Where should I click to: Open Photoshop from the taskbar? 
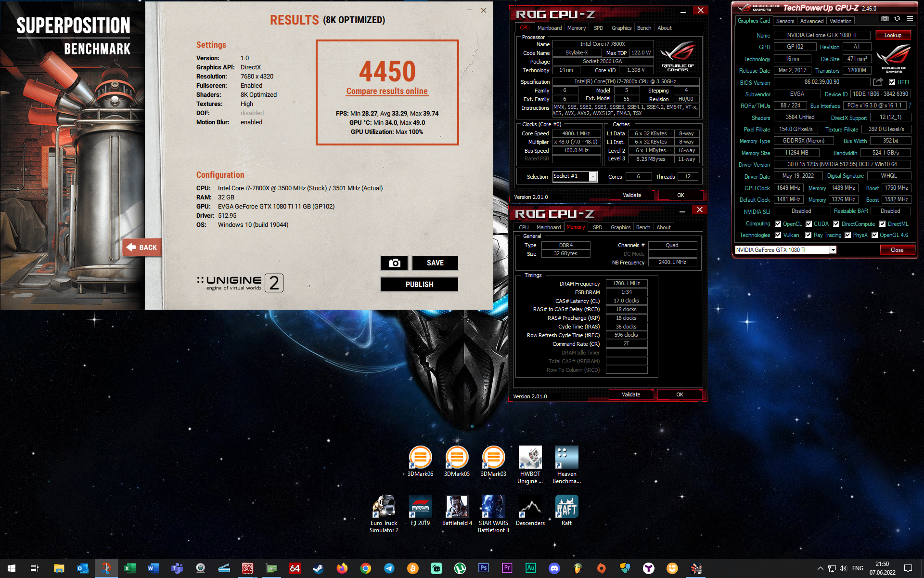(483, 568)
